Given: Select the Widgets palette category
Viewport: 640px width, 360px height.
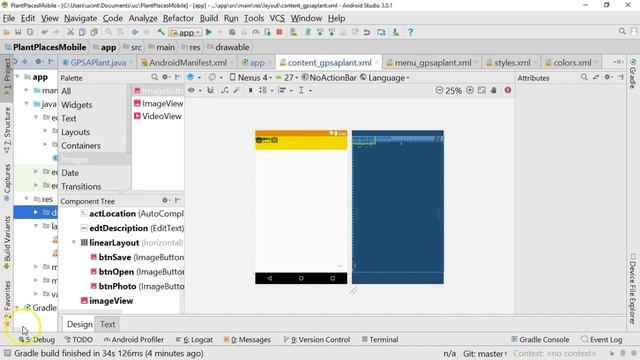Looking at the screenshot, I should tap(77, 105).
